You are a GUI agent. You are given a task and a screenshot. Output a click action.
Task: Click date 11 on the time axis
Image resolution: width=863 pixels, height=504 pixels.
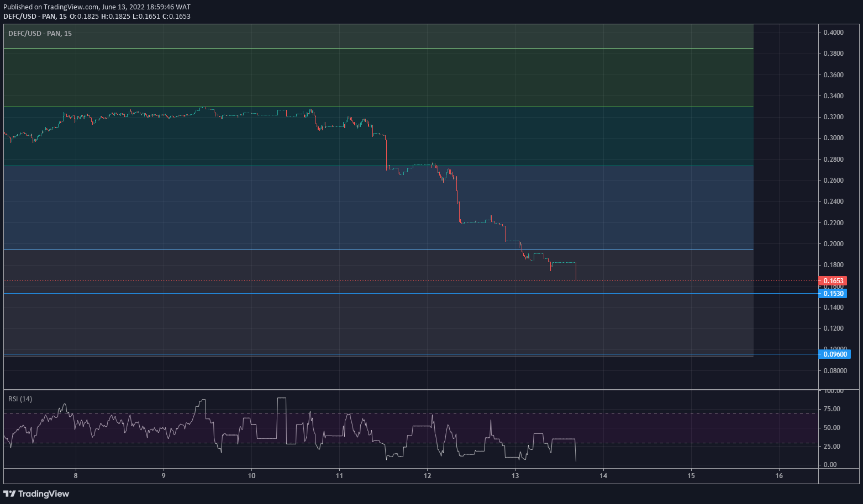339,476
